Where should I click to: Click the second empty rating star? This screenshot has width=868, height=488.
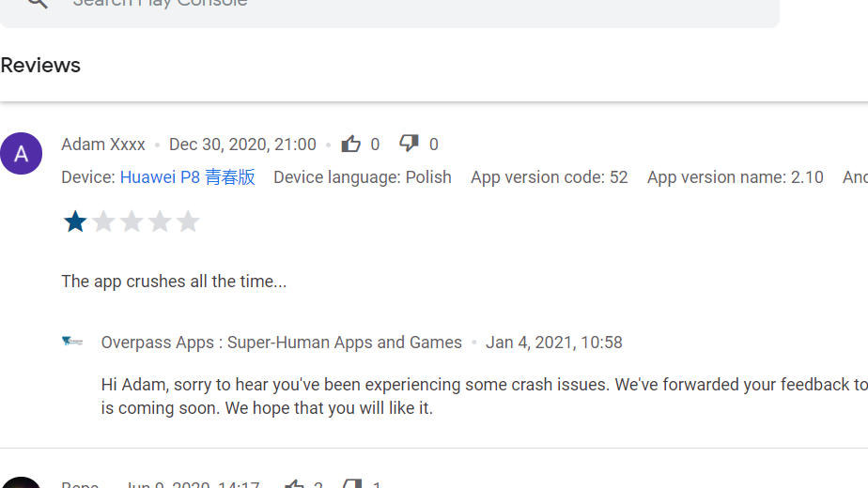click(103, 221)
